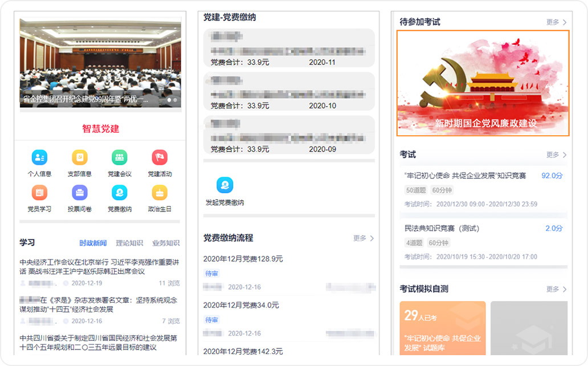Open the 党建会议 icon
This screenshot has height=366, width=588.
tap(120, 158)
